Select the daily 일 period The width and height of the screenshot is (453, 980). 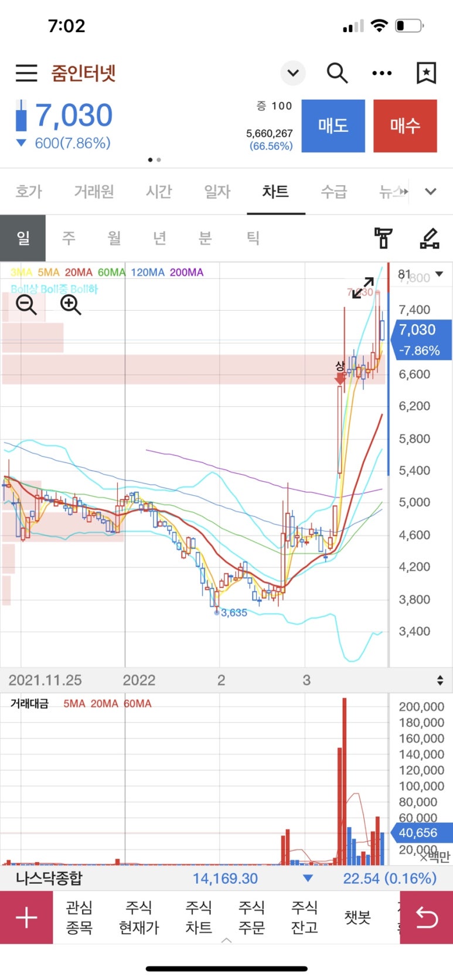[x=23, y=238]
